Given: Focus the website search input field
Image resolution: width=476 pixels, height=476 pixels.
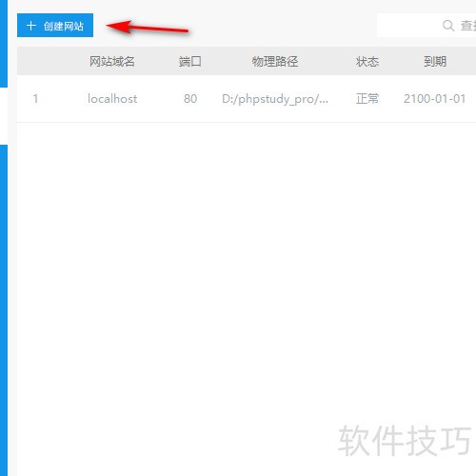Looking at the screenshot, I should pyautogui.click(x=426, y=26).
